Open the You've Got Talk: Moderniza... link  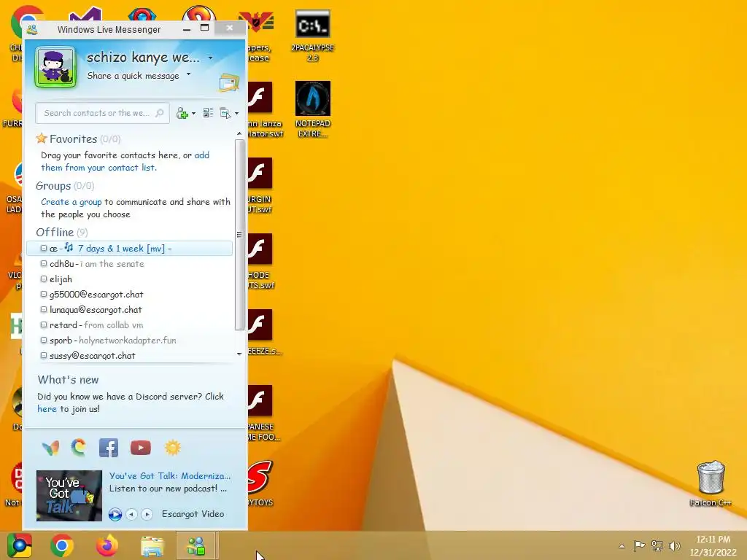point(169,475)
